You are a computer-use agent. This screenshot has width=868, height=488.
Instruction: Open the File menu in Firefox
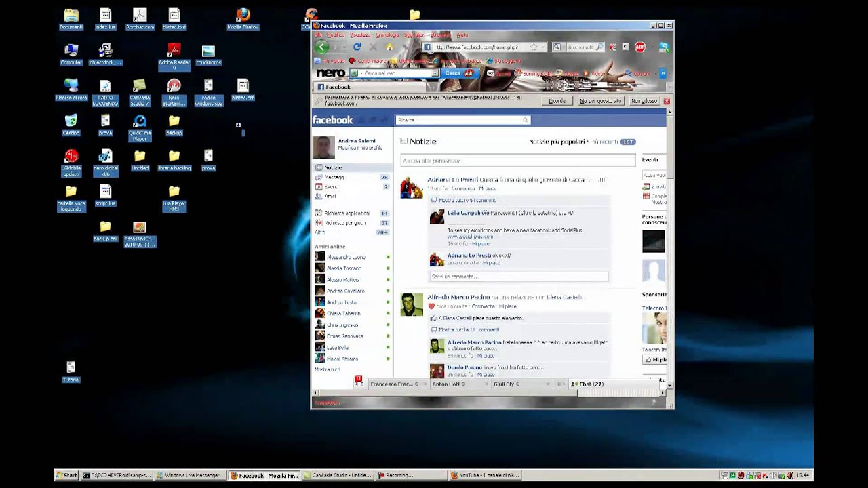[x=319, y=35]
